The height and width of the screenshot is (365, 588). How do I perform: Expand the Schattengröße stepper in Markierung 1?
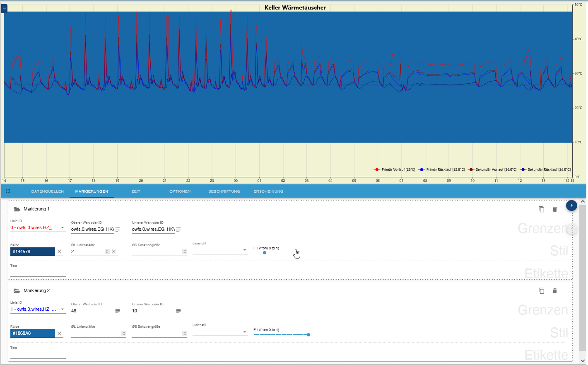point(184,251)
